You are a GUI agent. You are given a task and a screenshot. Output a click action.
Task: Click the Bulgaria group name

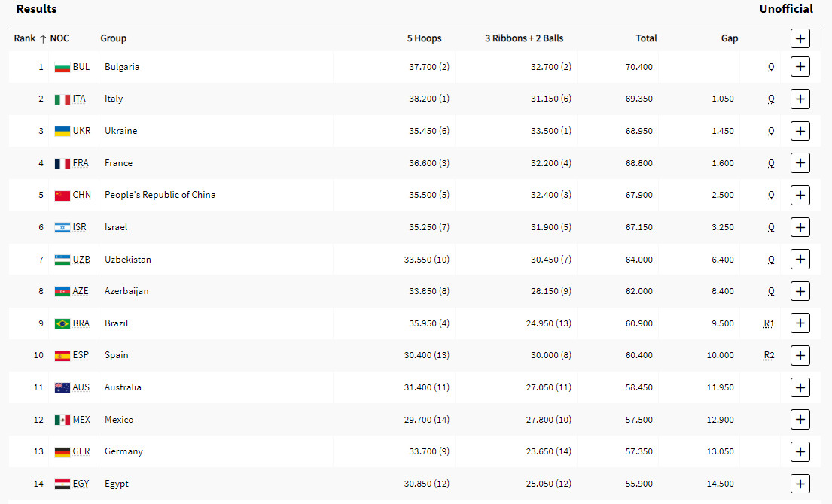point(122,67)
